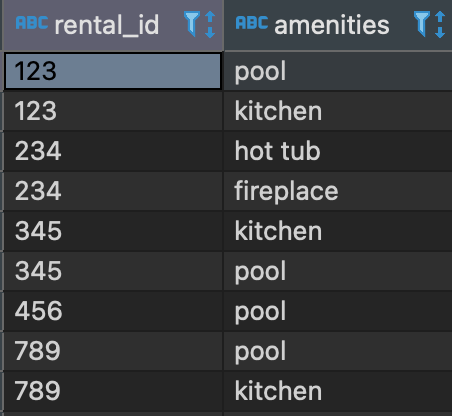The image size is (452, 416).
Task: Click the ABC type icon beside amenities
Action: [252, 23]
